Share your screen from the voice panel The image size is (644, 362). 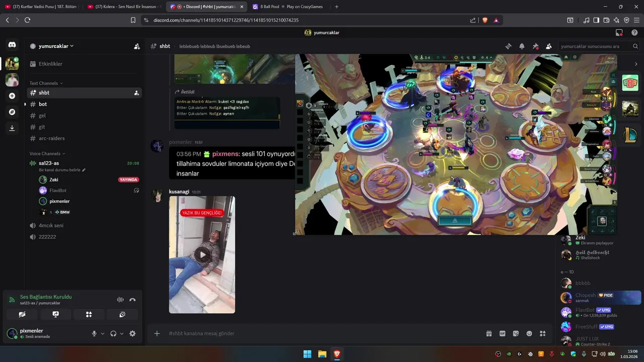55,314
